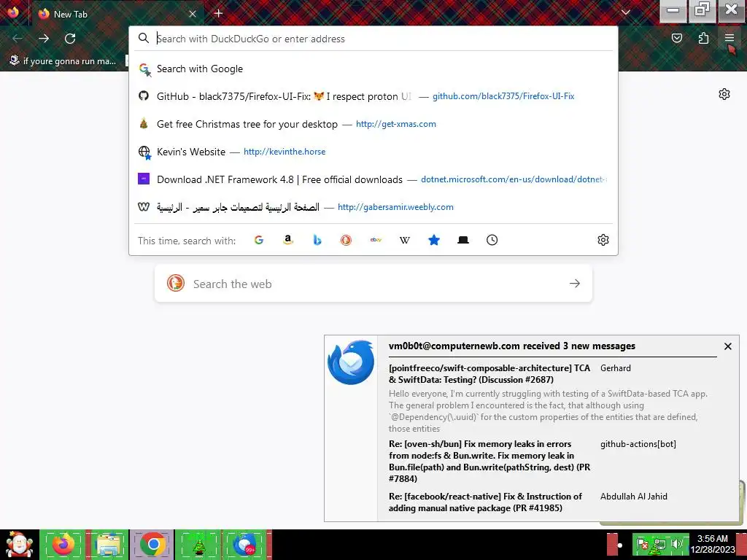
Task: Switch to Firefox in the taskbar
Action: 63,545
